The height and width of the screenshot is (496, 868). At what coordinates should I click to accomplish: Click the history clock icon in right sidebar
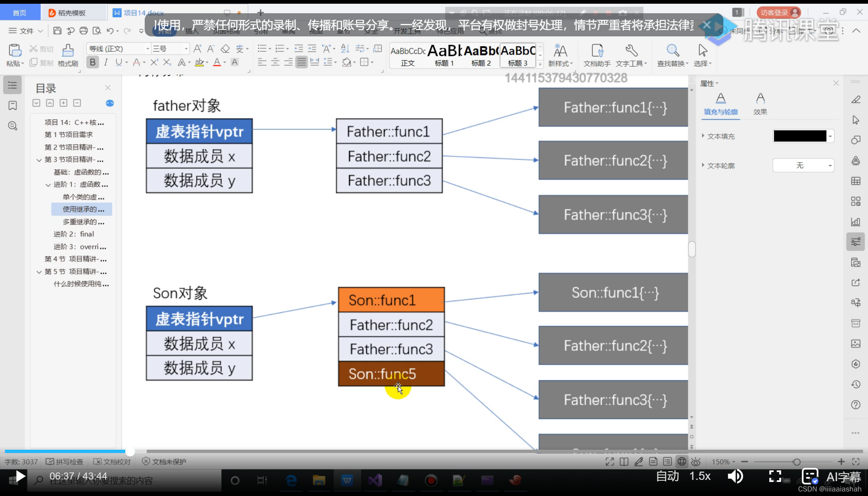tap(856, 384)
